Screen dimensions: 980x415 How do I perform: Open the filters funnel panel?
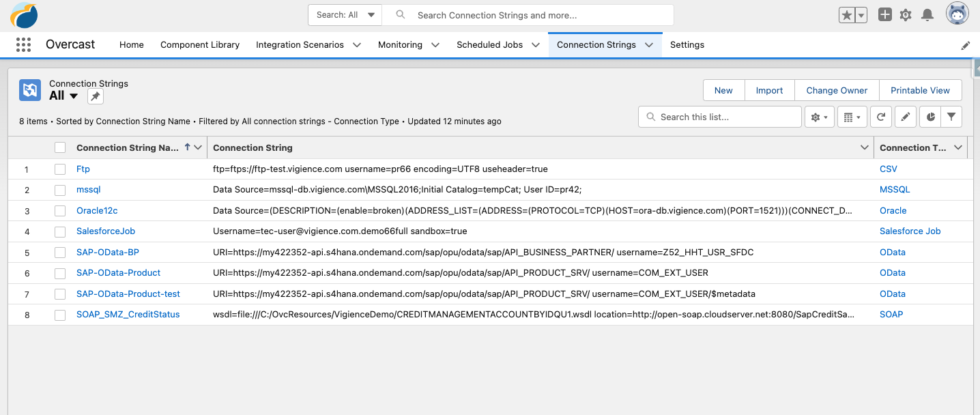tap(951, 117)
